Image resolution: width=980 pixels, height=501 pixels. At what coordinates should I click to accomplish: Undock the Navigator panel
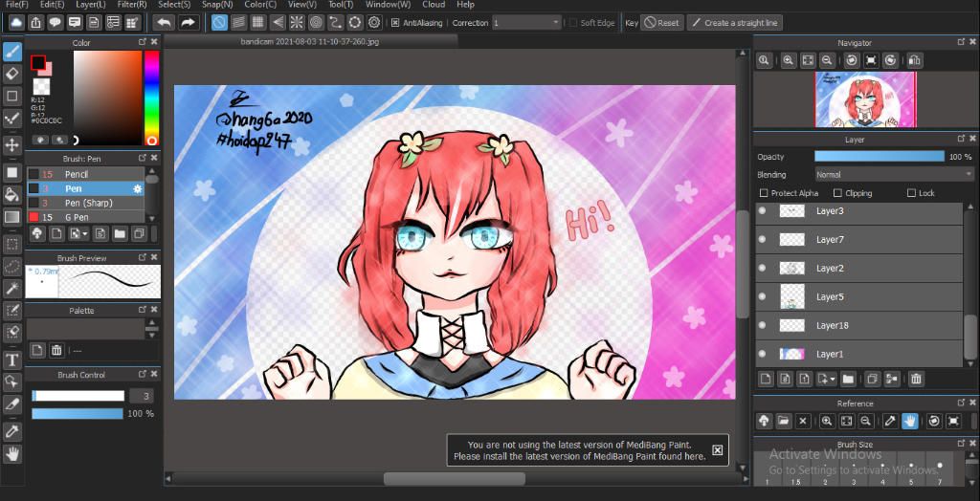point(961,42)
